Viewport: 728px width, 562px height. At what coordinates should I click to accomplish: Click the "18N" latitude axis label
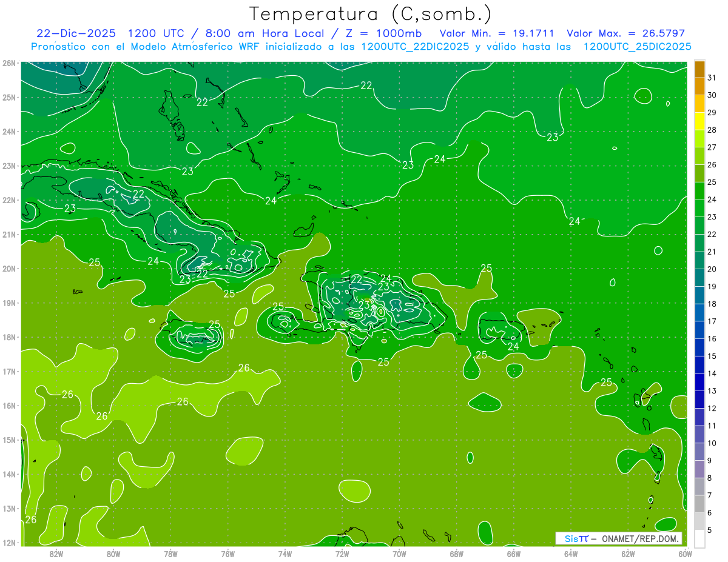point(8,337)
